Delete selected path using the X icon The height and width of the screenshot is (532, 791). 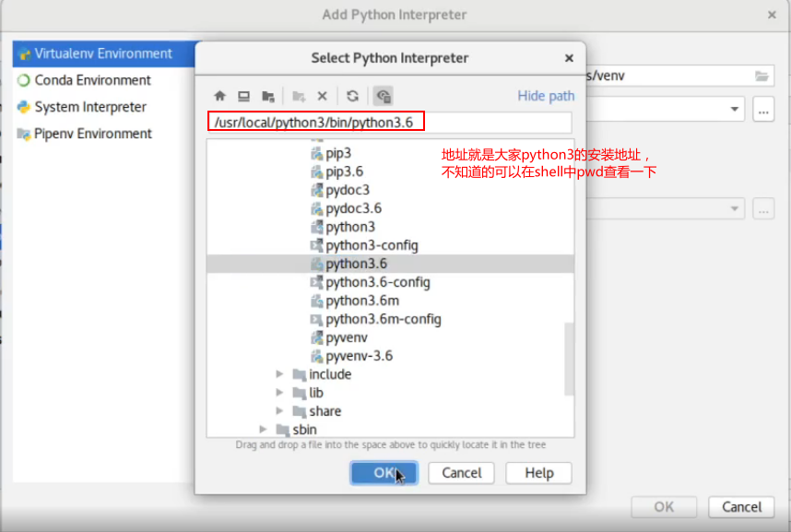click(322, 96)
